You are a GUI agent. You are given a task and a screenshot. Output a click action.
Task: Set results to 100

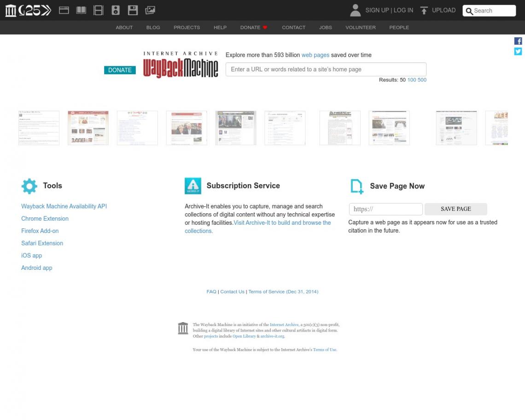pyautogui.click(x=412, y=80)
